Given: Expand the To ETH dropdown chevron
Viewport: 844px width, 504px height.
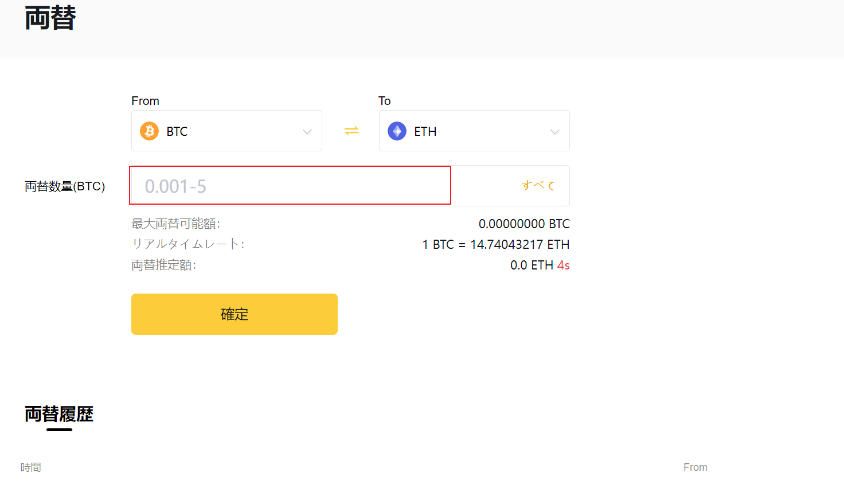Looking at the screenshot, I should [x=555, y=132].
